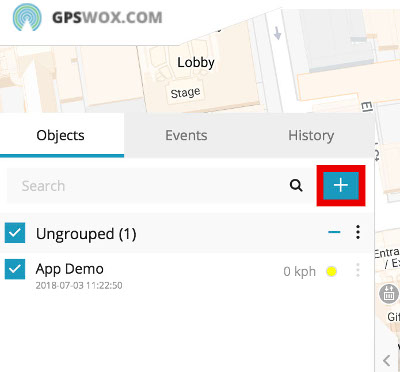Click the blue plus add object button

tap(341, 186)
